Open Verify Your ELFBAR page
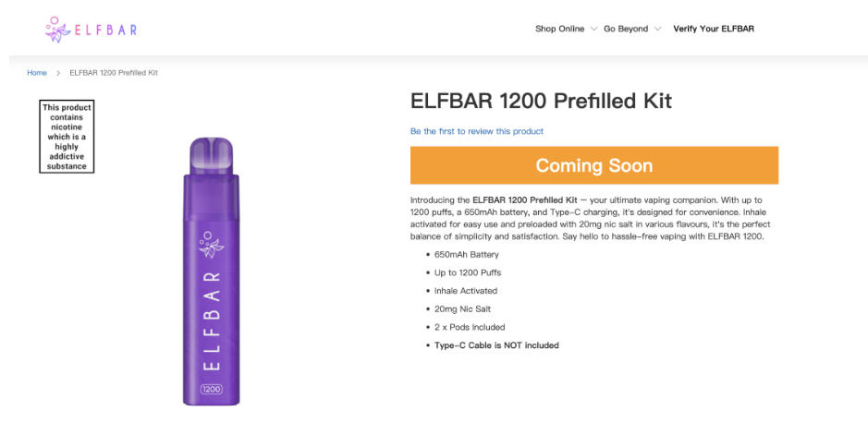 pyautogui.click(x=713, y=29)
